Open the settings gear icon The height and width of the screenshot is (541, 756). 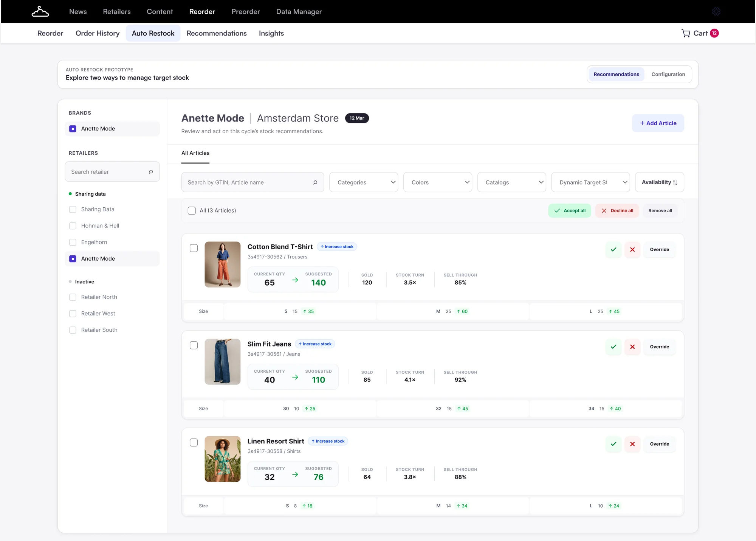(716, 12)
